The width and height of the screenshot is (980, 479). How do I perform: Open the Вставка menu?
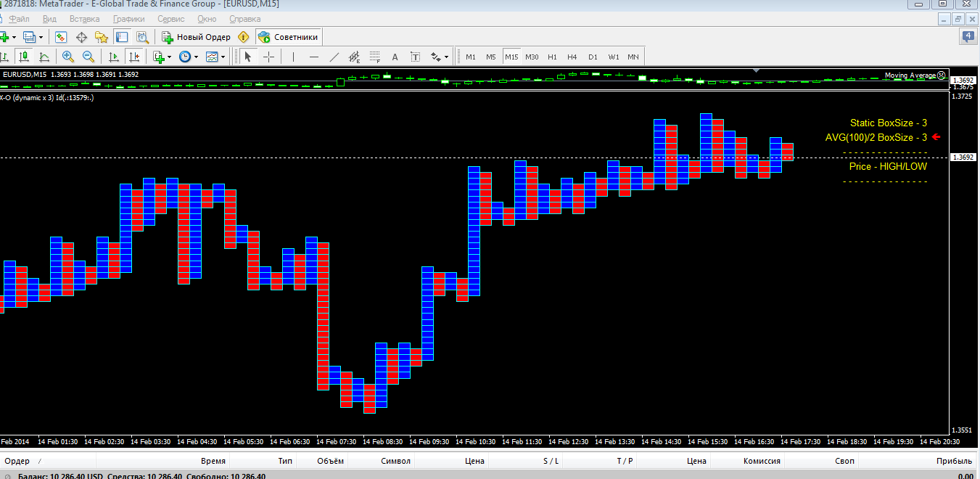click(x=85, y=19)
